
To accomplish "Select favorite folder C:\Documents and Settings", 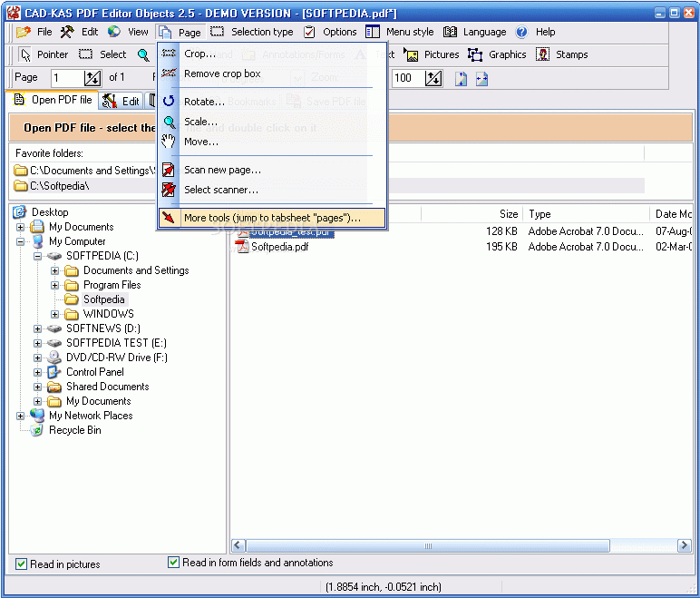I will pyautogui.click(x=84, y=171).
